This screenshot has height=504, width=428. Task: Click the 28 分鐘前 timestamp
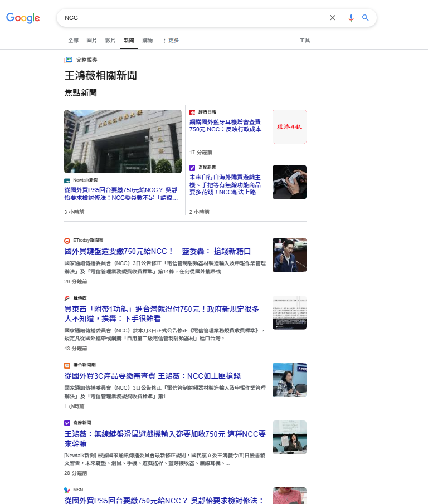coord(76,473)
